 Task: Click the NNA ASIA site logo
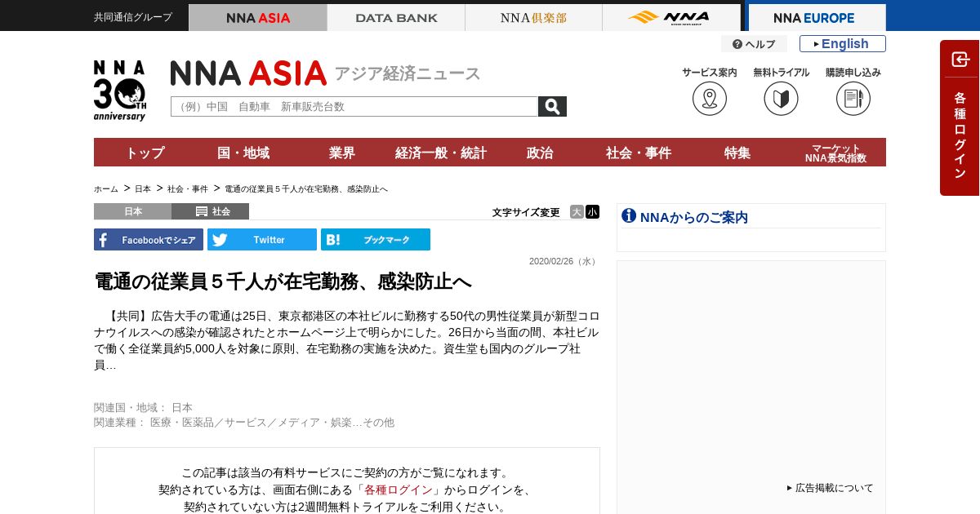click(249, 73)
